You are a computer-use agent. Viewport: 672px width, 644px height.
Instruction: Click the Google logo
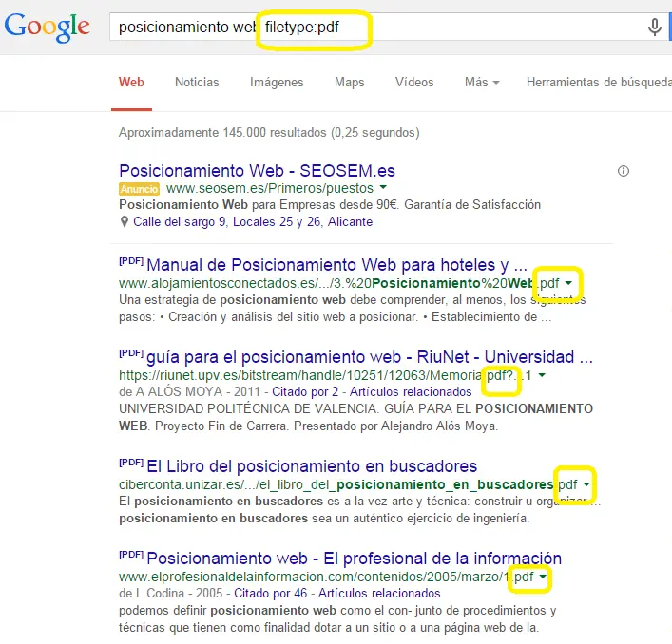point(48,27)
